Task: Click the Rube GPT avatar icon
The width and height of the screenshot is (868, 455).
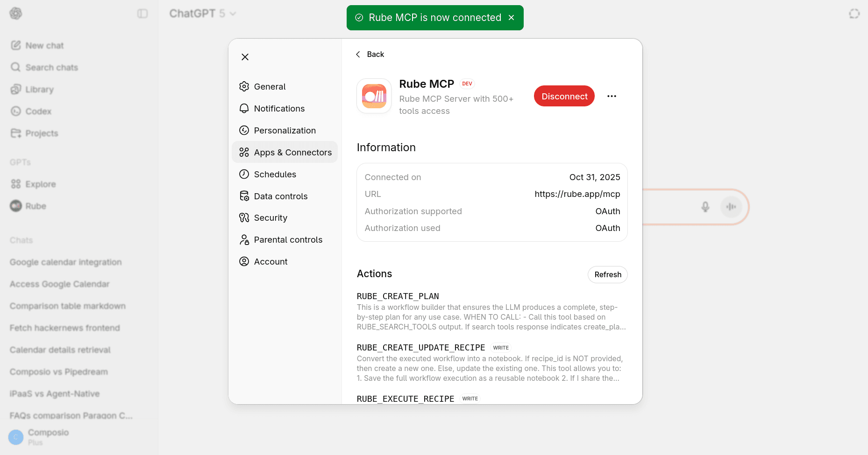Action: click(x=16, y=206)
